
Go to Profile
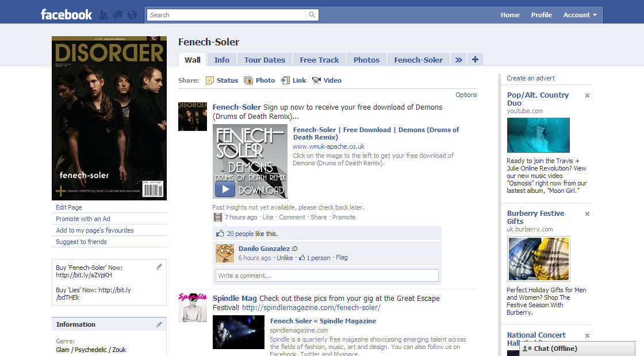tap(541, 15)
